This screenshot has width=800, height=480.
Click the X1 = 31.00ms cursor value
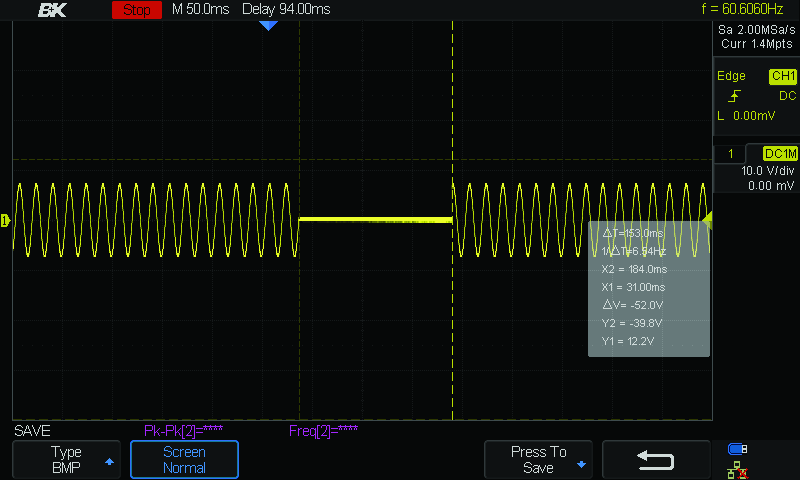coord(633,287)
